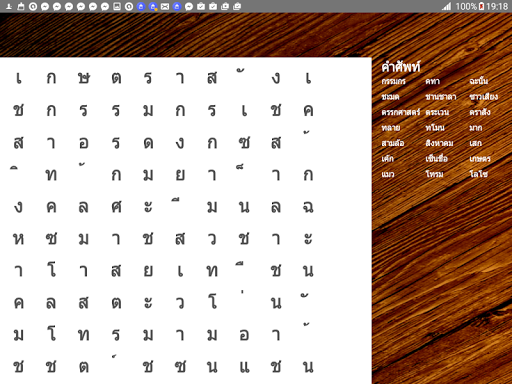512x384 pixels.
Task: Tap the signal strength icon
Action: click(x=447, y=6)
